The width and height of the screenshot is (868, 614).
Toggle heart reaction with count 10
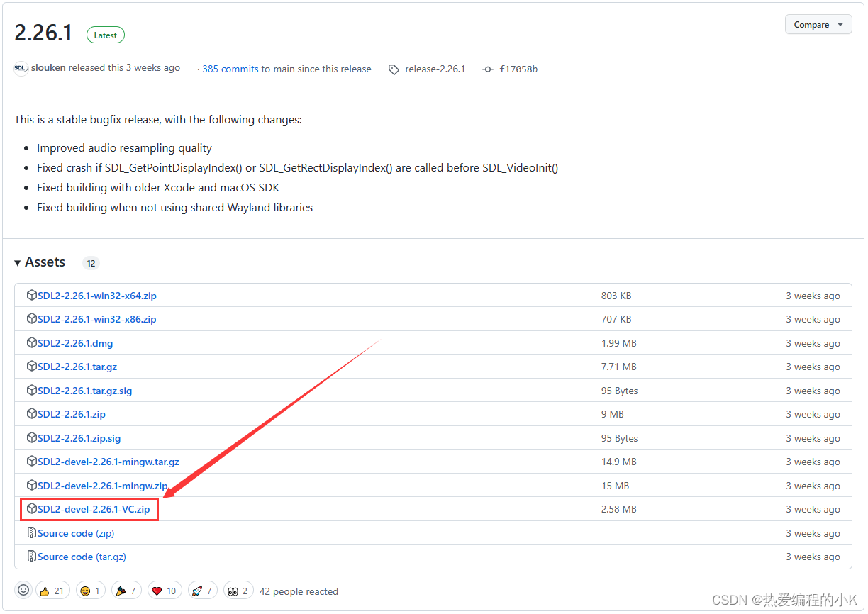(x=165, y=591)
